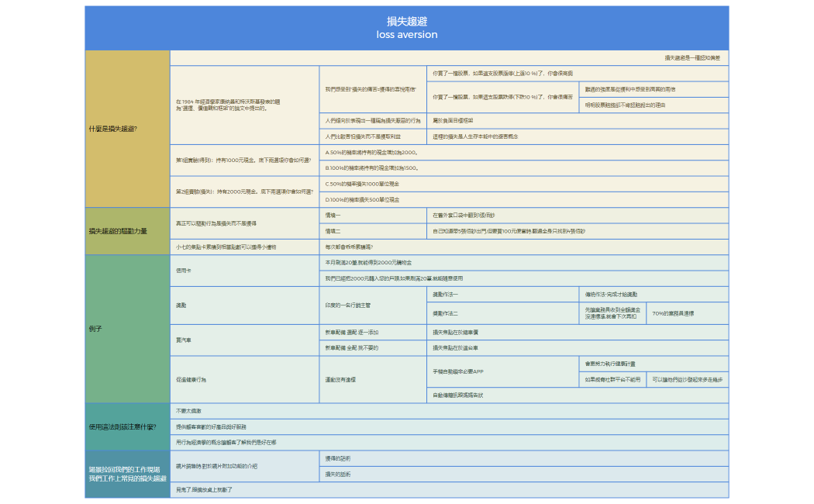Select the '什麼是損失趨避?' category cell
This screenshot has height=504, width=814.
point(127,129)
